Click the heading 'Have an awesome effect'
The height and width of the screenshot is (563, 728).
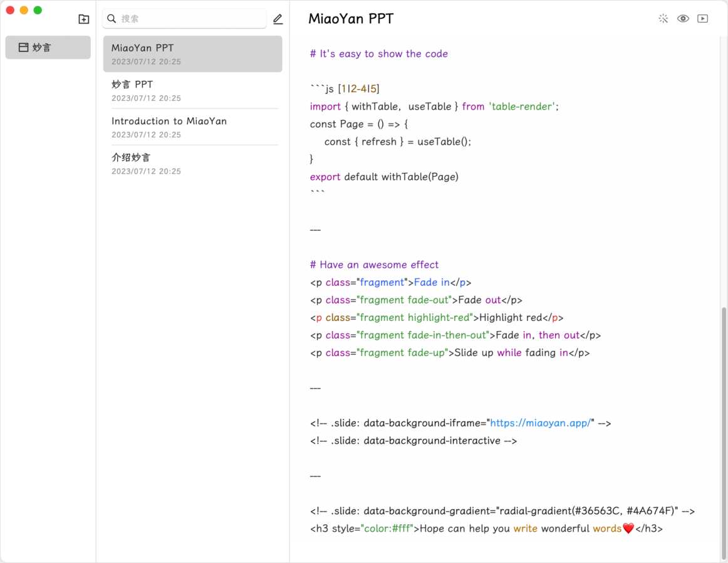[374, 265]
